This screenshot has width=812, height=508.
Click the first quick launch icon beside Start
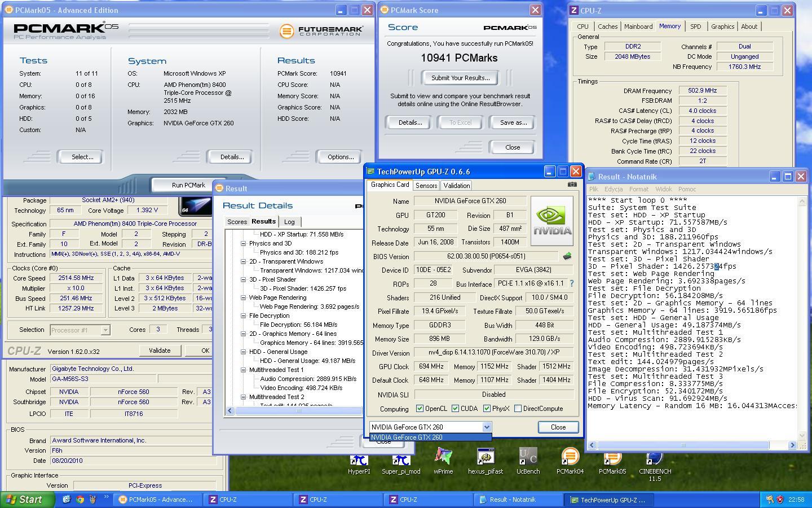tap(67, 500)
